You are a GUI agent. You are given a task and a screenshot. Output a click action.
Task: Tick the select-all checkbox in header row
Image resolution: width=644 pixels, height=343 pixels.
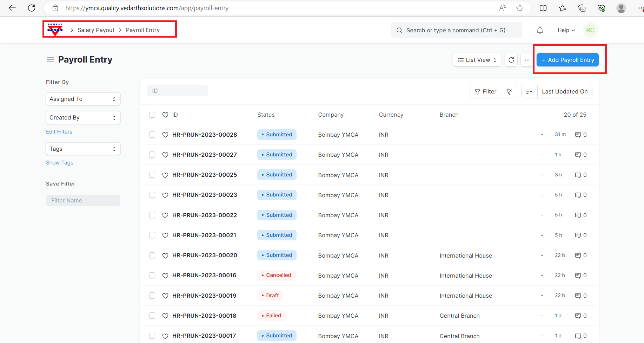coord(152,115)
